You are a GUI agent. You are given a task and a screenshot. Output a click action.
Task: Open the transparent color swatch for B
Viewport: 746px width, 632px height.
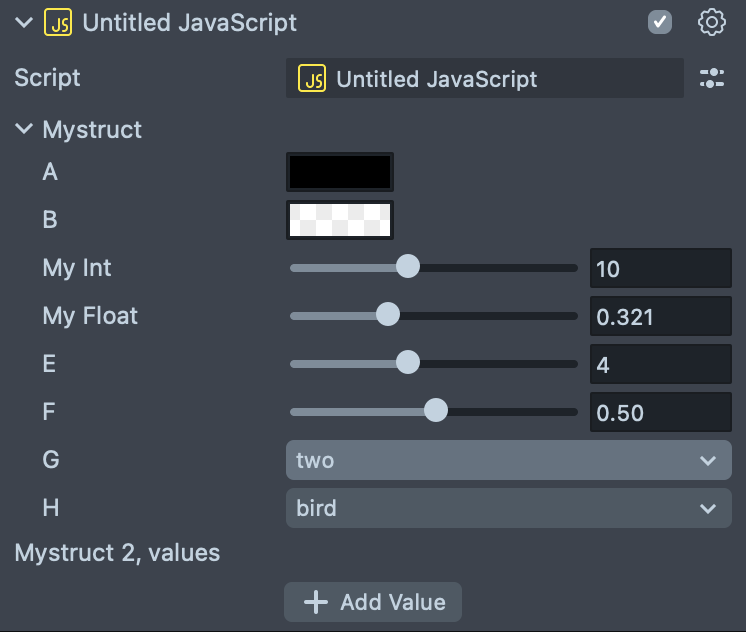point(340,220)
